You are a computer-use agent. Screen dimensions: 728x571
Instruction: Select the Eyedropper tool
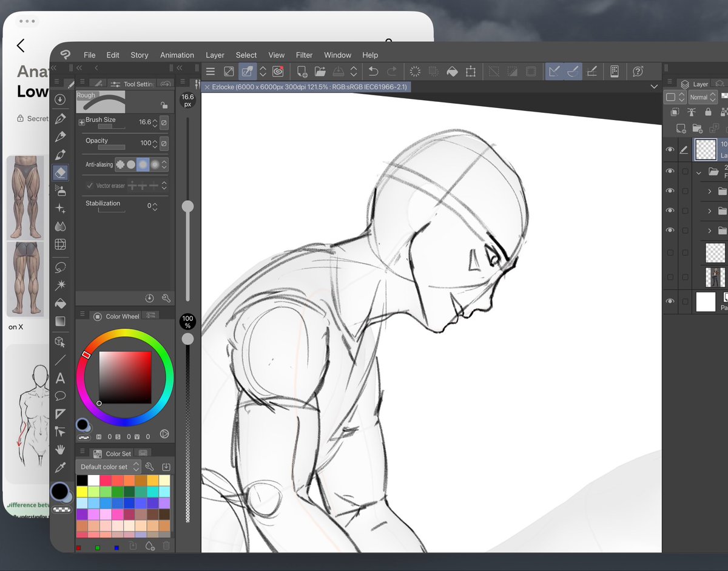pyautogui.click(x=60, y=468)
